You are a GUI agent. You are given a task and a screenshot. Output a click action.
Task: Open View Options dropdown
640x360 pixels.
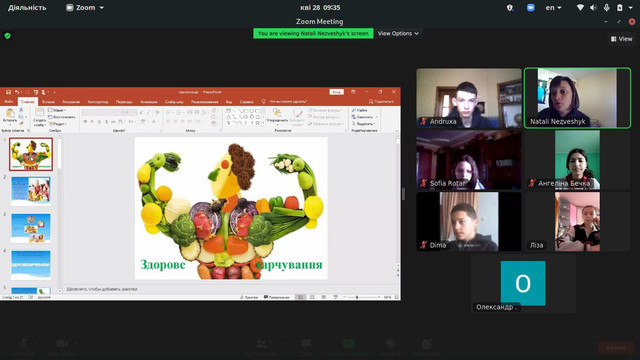[398, 33]
